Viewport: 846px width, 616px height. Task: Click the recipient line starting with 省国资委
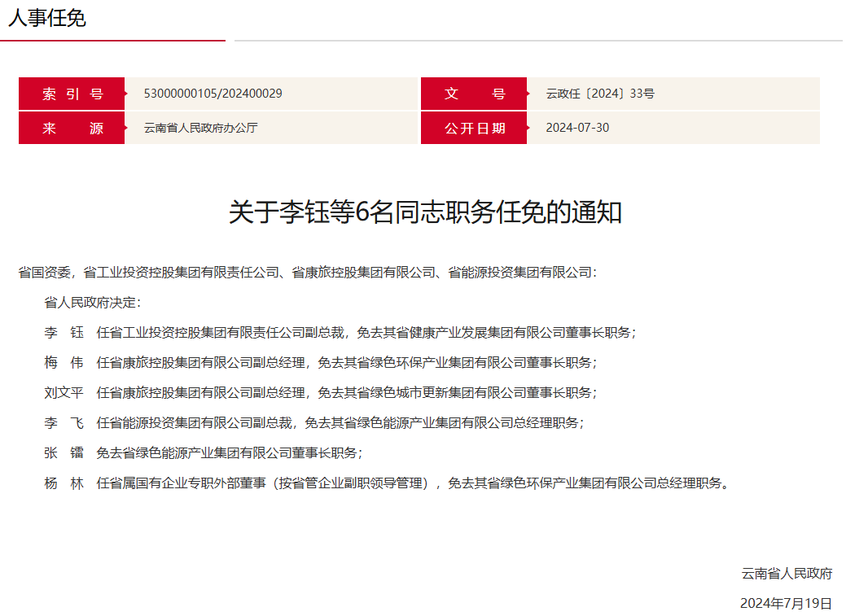308,273
